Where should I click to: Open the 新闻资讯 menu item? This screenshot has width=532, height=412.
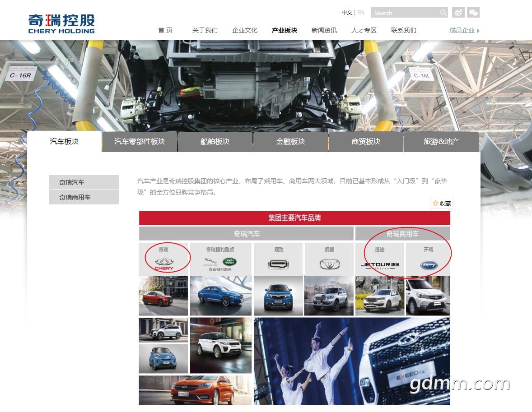tap(324, 30)
